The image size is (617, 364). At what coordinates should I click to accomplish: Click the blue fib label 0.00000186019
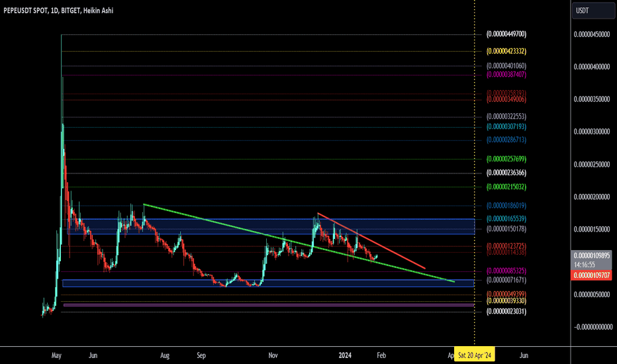coord(506,205)
